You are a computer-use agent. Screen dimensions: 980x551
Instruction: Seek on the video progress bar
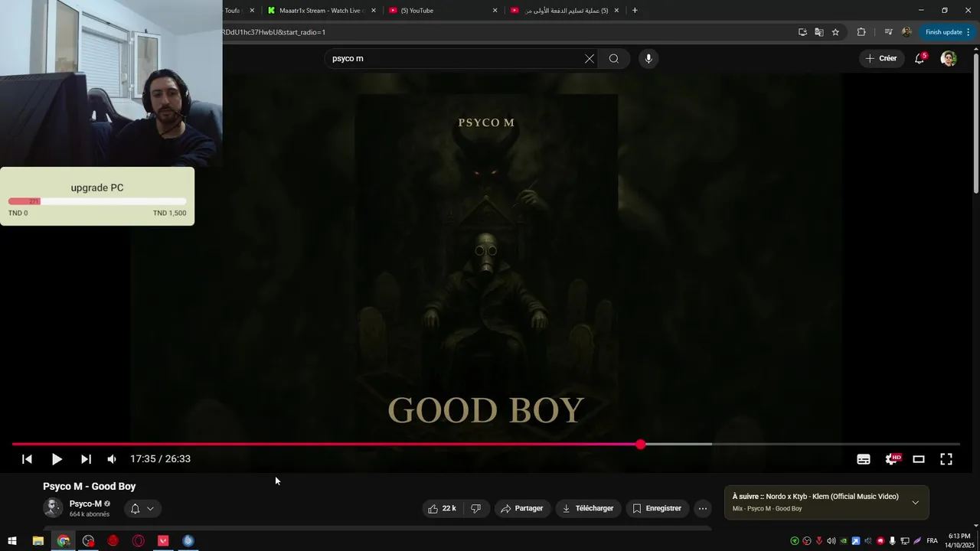click(x=485, y=444)
